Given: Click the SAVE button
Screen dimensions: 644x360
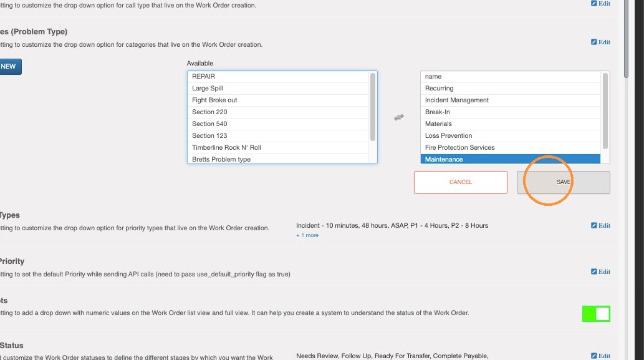Looking at the screenshot, I should click(x=563, y=182).
